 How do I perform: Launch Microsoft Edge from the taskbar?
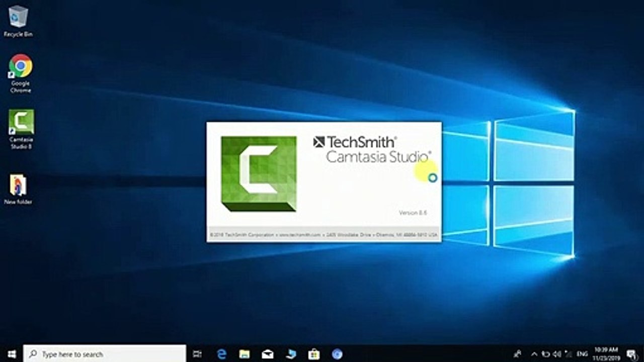[221, 354]
